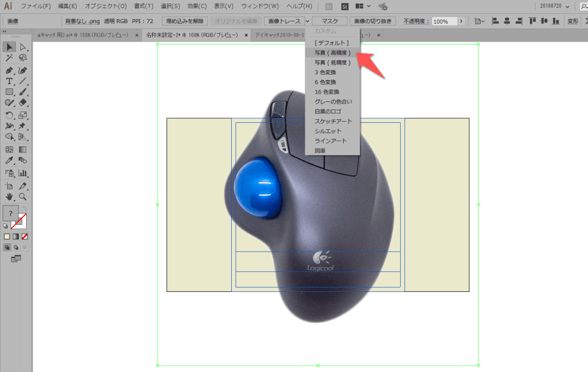This screenshot has height=372, width=588.
Task: Open Adobe Bridge via Br icon
Action: (329, 7)
